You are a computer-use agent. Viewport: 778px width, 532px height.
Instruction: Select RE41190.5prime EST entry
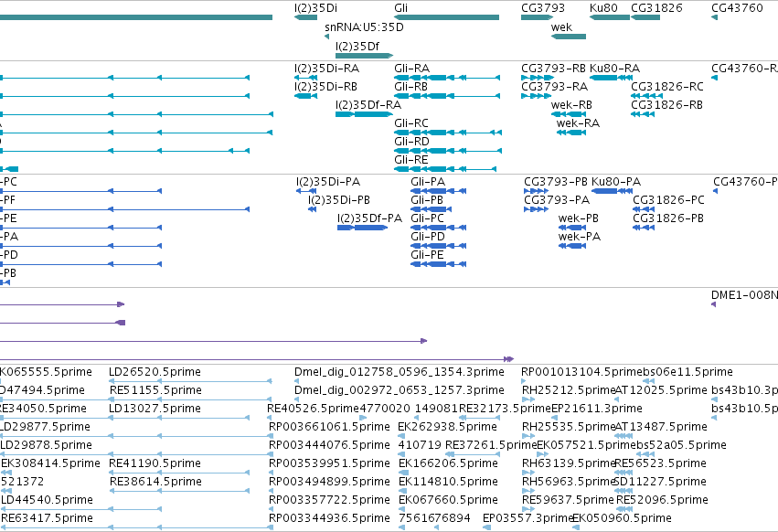click(x=155, y=463)
